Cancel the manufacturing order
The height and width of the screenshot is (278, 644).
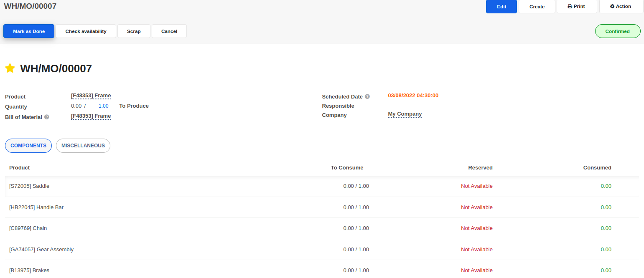(169, 31)
